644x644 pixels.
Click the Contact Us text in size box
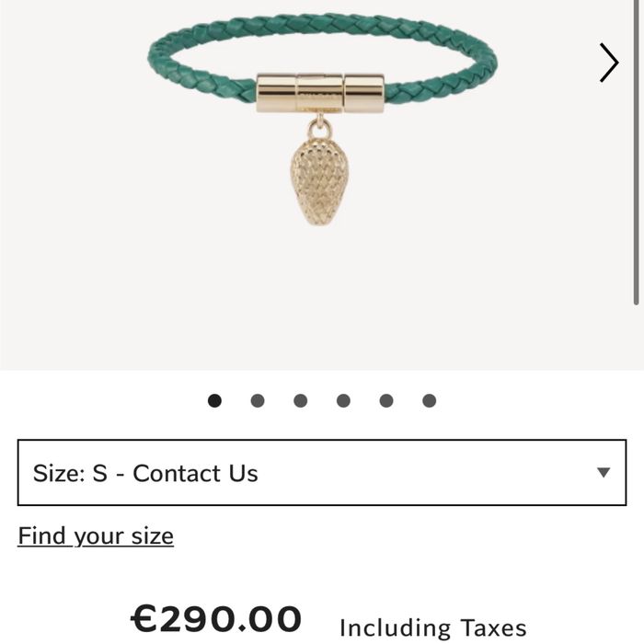click(x=195, y=473)
